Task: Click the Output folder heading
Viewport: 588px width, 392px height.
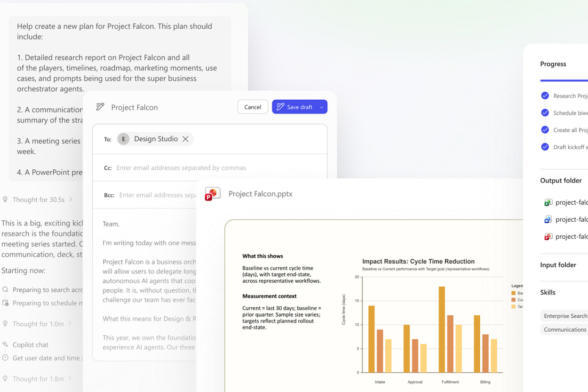Action: tap(561, 181)
